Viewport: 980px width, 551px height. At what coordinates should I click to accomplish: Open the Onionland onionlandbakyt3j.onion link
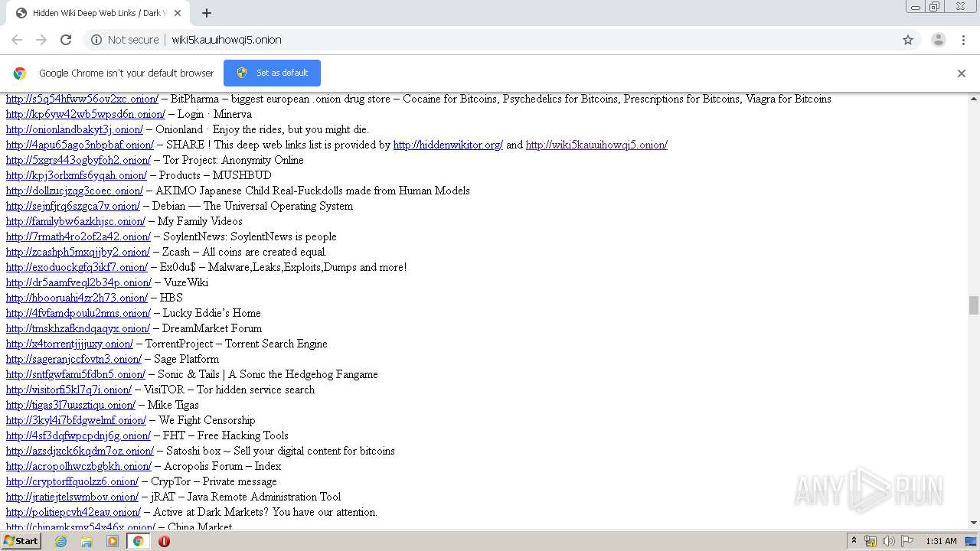pyautogui.click(x=74, y=129)
